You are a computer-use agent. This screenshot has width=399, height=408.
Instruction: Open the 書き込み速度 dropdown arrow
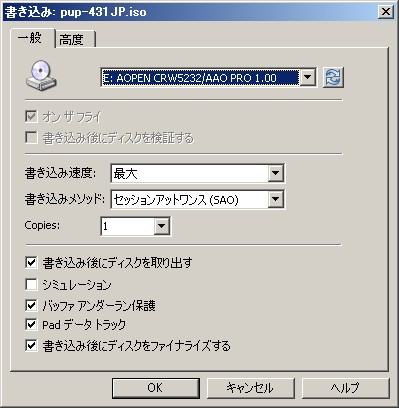[x=275, y=173]
